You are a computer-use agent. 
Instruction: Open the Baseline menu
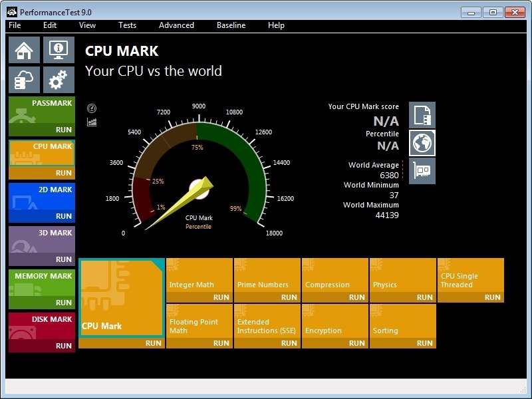tap(231, 25)
